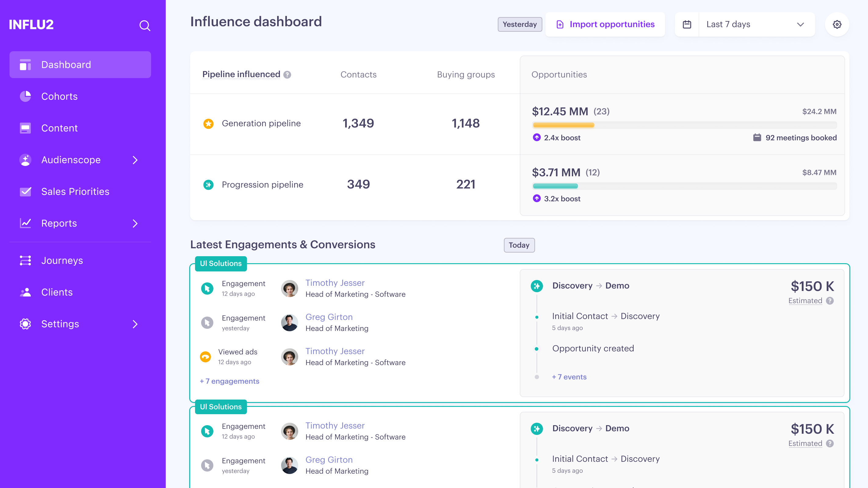Click the Import opportunities button
The image size is (868, 488).
coord(605,24)
